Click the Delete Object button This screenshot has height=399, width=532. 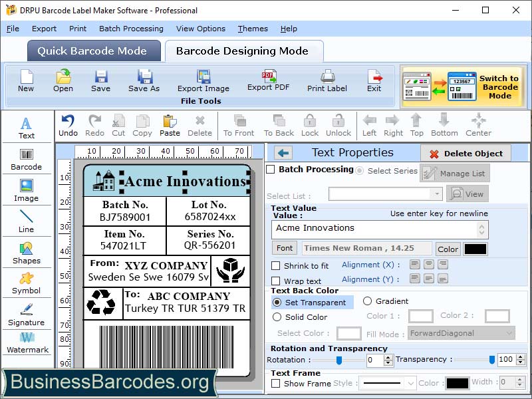coord(466,154)
